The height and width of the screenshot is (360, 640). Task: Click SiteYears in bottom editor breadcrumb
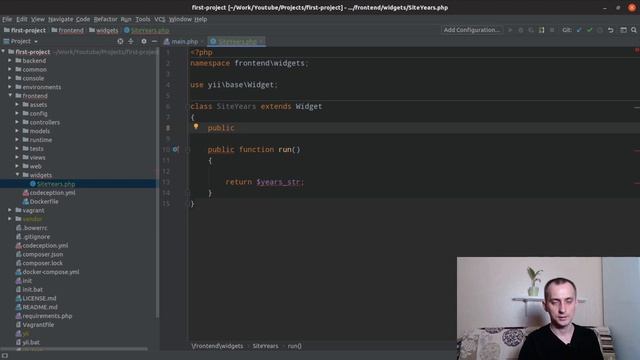(265, 346)
